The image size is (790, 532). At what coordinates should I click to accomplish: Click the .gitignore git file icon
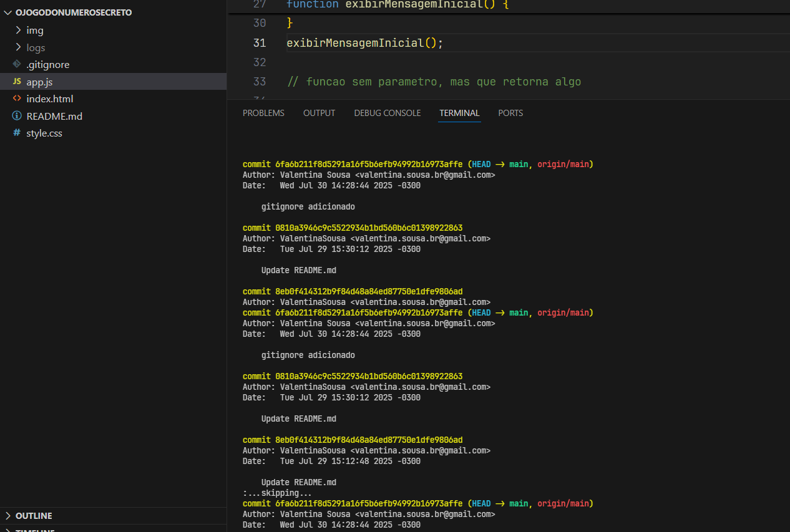(x=17, y=64)
